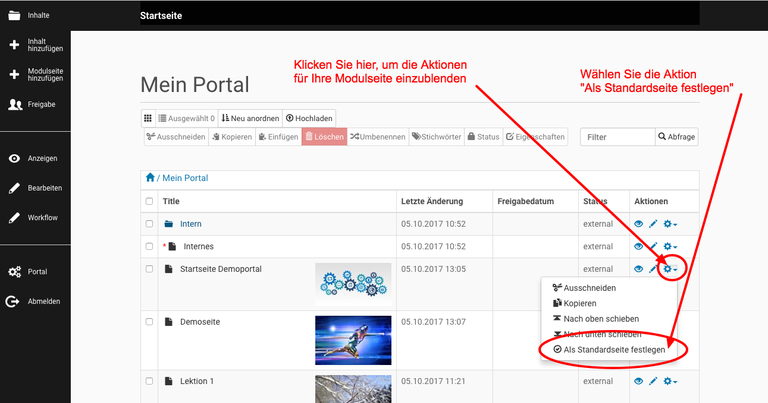768x403 pixels.
Task: Open actions gear dropdown for Intern
Action: [670, 224]
